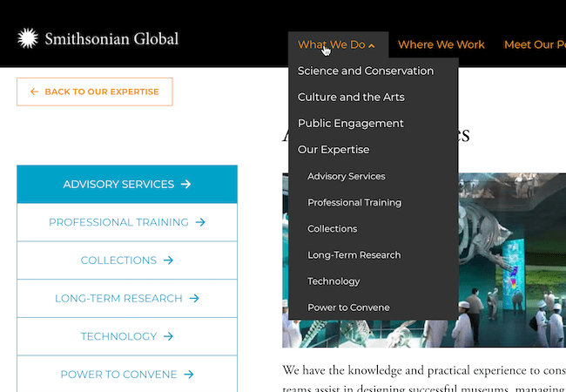
Task: Choose Public Engagement from dropdown
Action: 351,124
